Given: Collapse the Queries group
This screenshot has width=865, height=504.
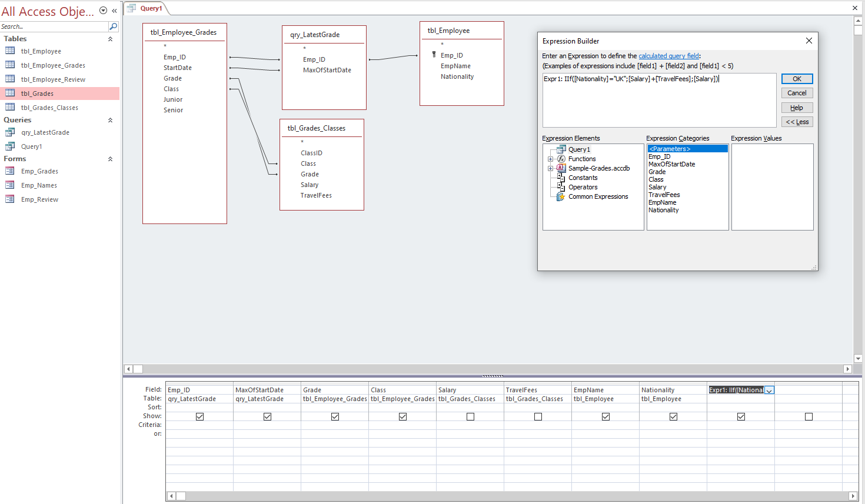Looking at the screenshot, I should [110, 120].
